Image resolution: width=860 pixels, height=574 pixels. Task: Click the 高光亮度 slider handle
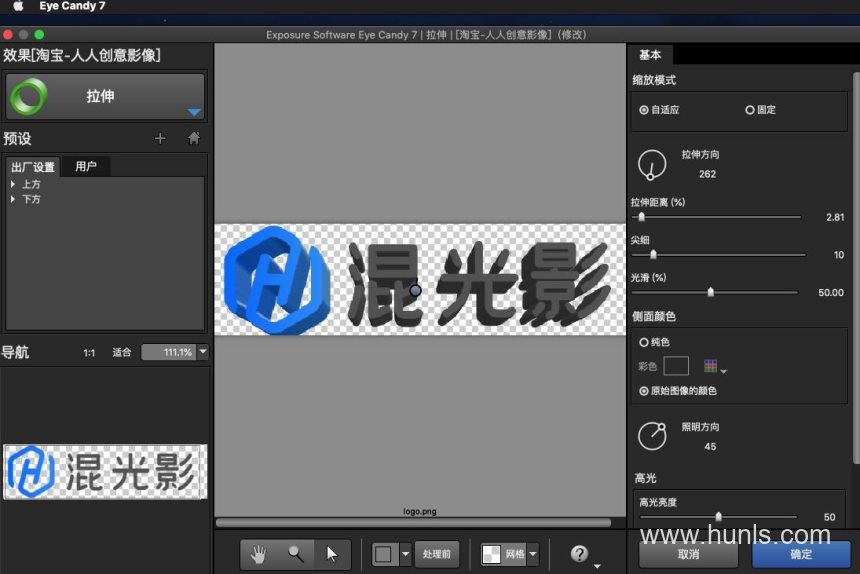pos(718,516)
